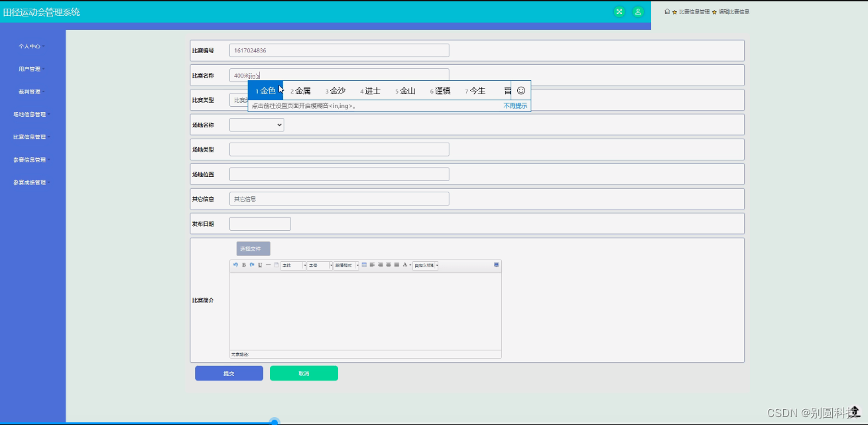Image resolution: width=868 pixels, height=425 pixels.
Task: Expand the 个人中心 sidebar menu
Action: [32, 46]
